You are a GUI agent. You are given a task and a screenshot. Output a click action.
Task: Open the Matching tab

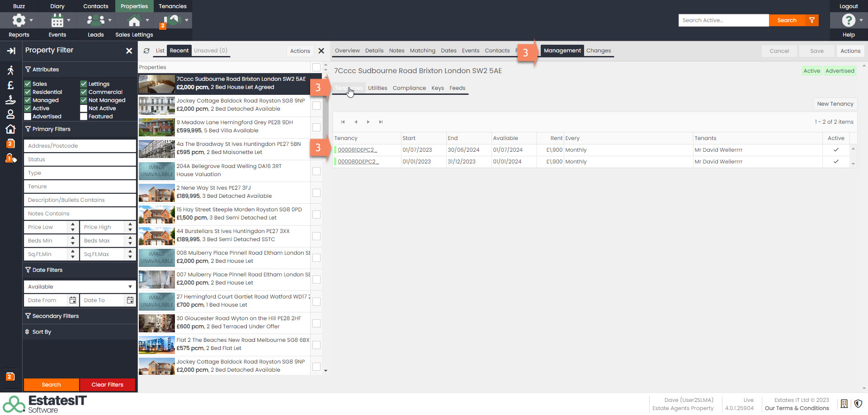pos(422,51)
